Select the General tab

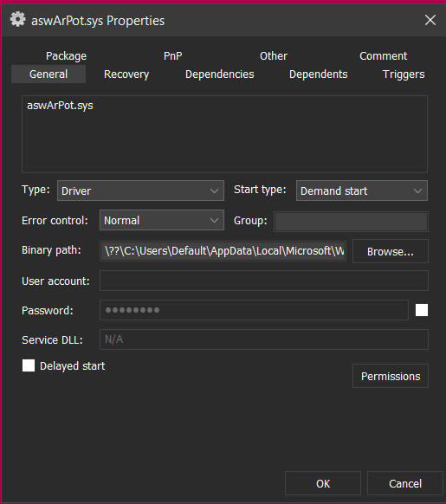tap(48, 74)
